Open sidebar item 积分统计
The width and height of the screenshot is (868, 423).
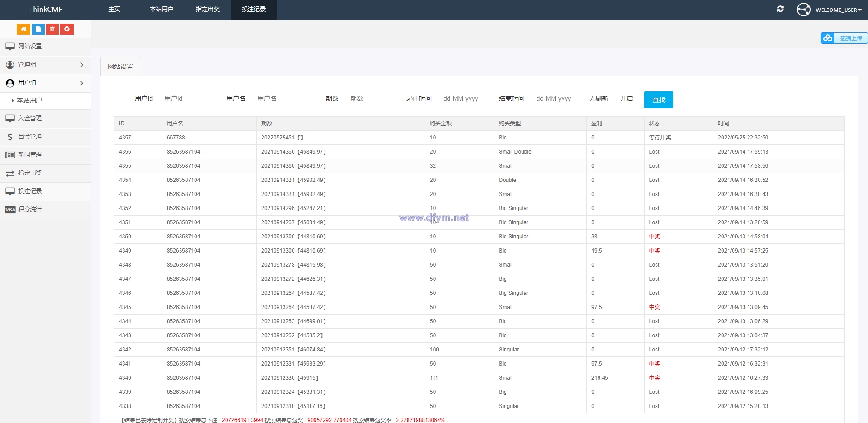coord(45,210)
